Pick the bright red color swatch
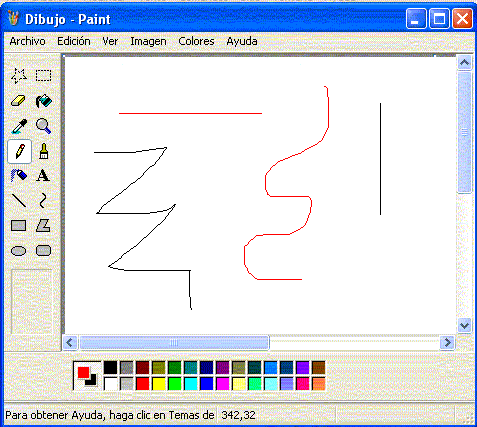The image size is (477, 427). (x=143, y=384)
